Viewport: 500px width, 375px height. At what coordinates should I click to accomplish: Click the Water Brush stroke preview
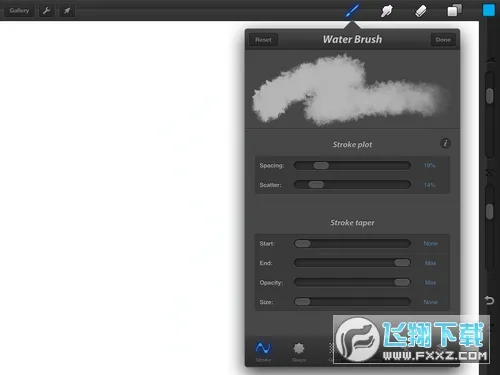tap(352, 90)
